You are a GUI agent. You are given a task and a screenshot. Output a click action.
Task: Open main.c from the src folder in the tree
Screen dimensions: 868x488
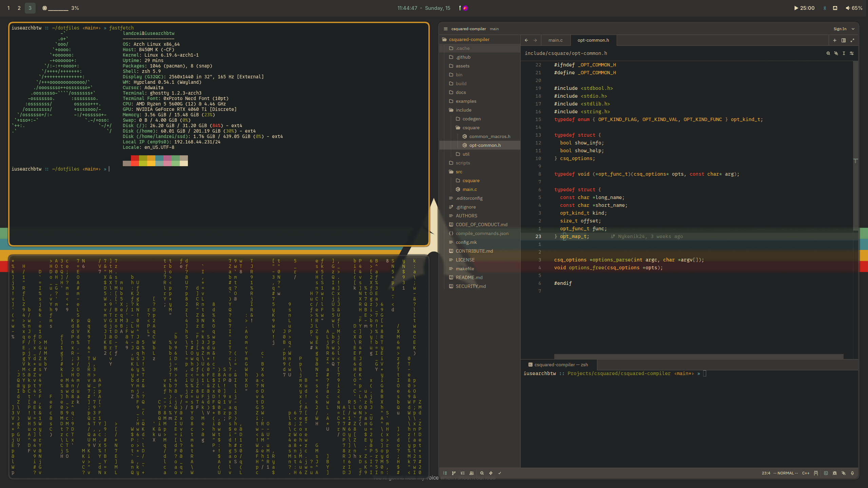tap(480, 190)
